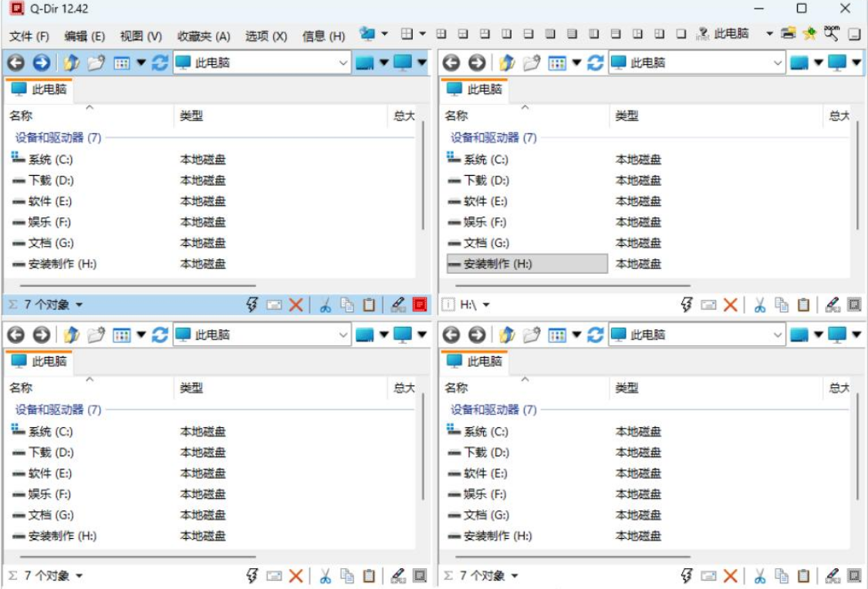
Task: Open the '7 个对象' dropdown in the top-left pane
Action: [79, 305]
